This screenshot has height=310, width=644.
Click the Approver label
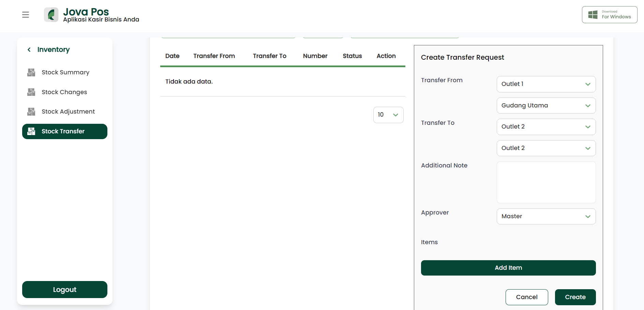[435, 212]
